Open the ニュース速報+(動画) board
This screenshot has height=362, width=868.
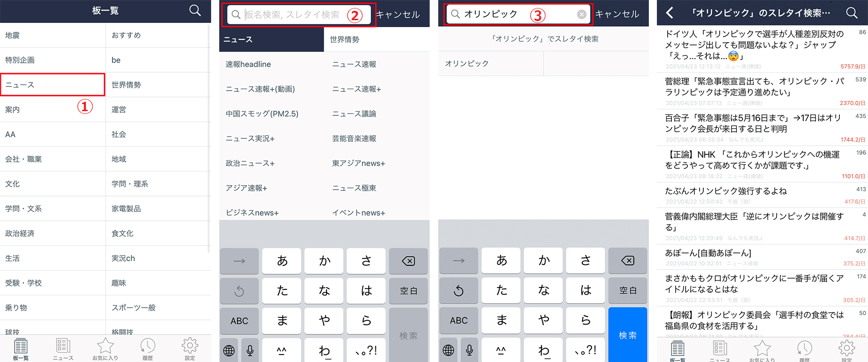click(x=260, y=89)
